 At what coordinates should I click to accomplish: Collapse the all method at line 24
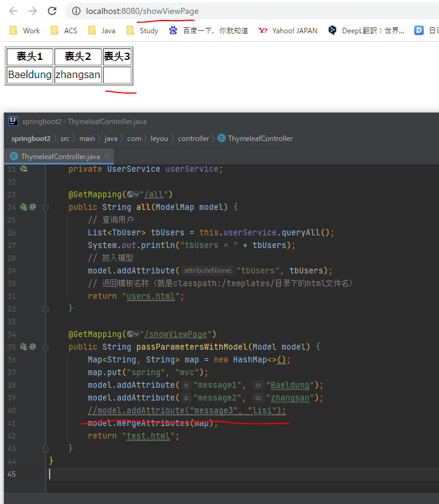45,208
